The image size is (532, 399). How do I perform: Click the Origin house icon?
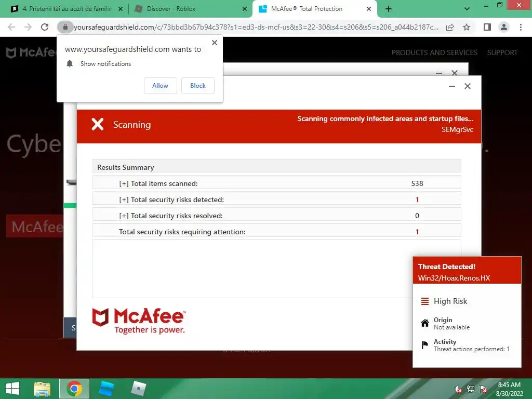[424, 323]
